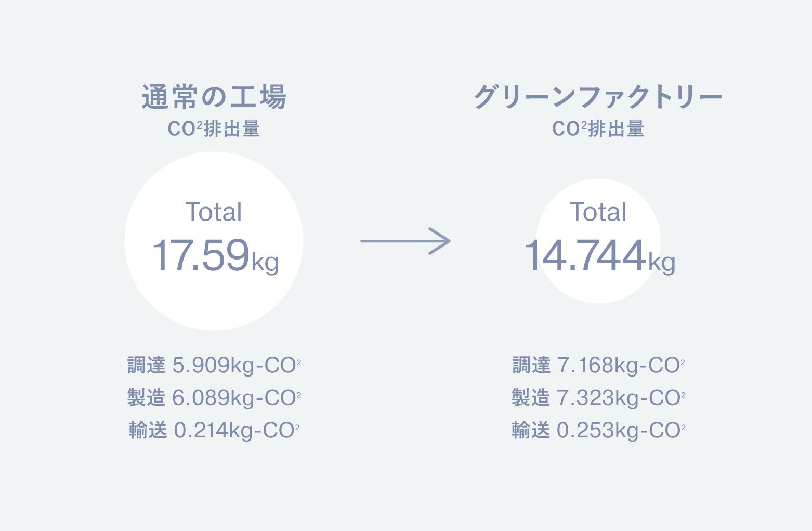Click the 製造 6.089kg-CO2 line

point(214,398)
